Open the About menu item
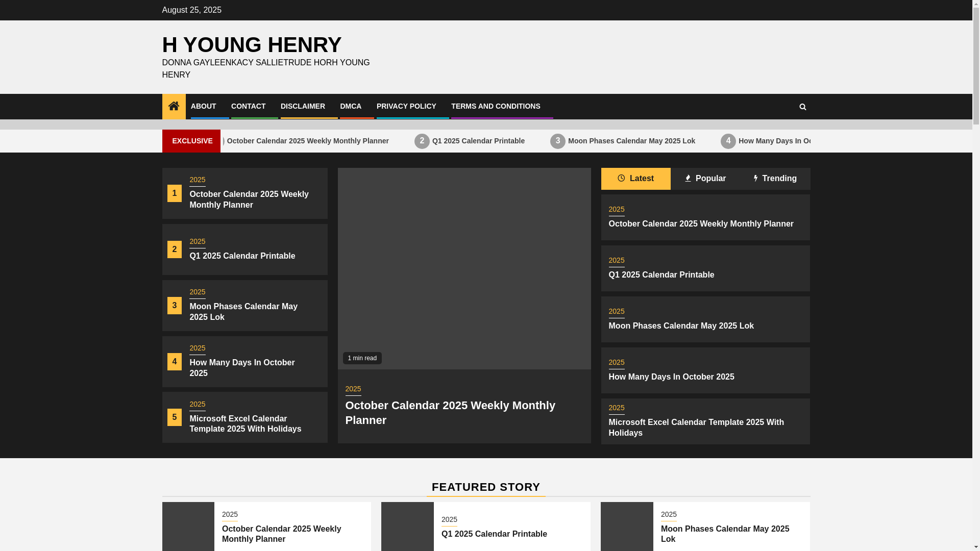The width and height of the screenshot is (980, 551). [203, 106]
